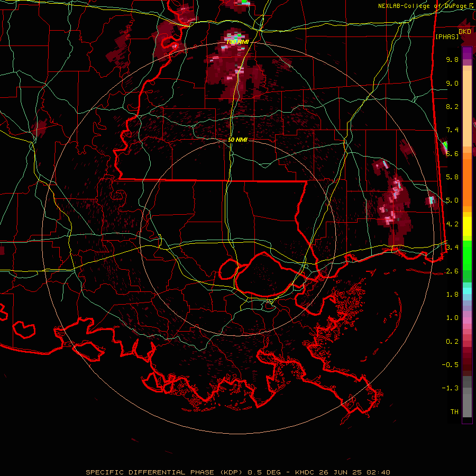Select the 5.0 scale value
Viewport: 476px width, 476px height.
point(452,200)
